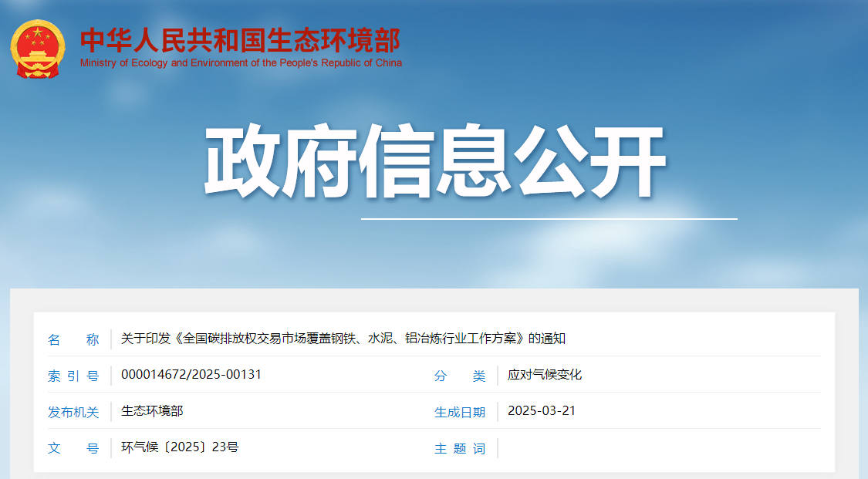Screen dimensions: 868x479
Task: Click the 发布机关 label
Action: [x=73, y=412]
